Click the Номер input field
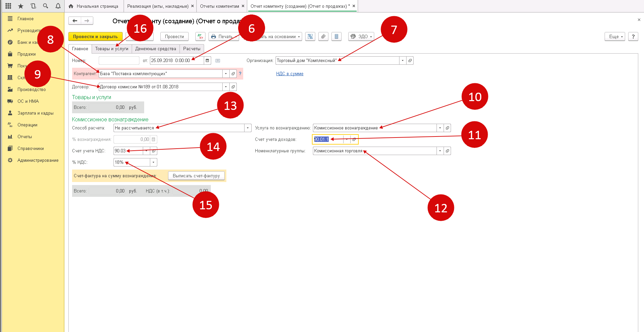This screenshot has height=332, width=644. (119, 61)
